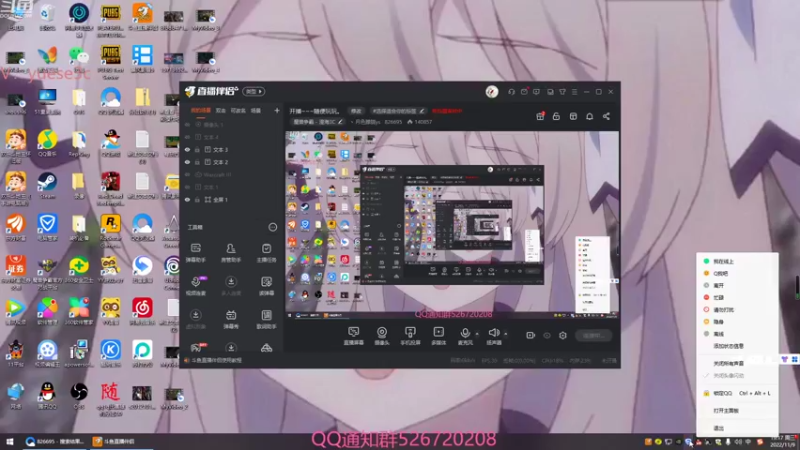Click the stop streaming button
Screen dimensions: 800x450
point(593,336)
